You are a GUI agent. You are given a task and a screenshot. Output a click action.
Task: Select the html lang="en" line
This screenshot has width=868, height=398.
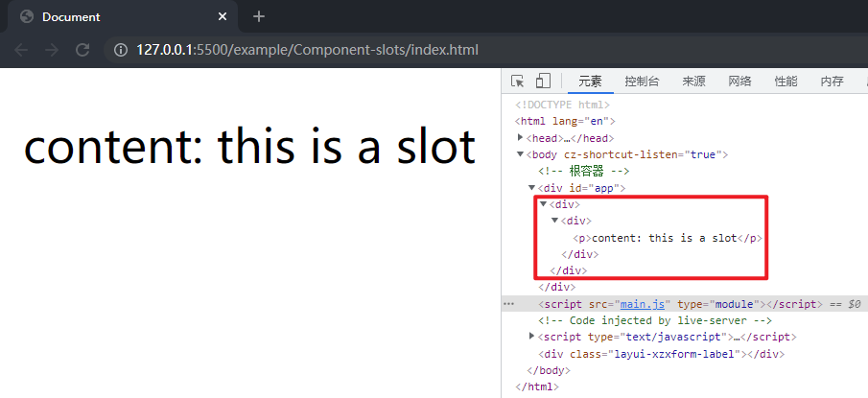point(565,121)
